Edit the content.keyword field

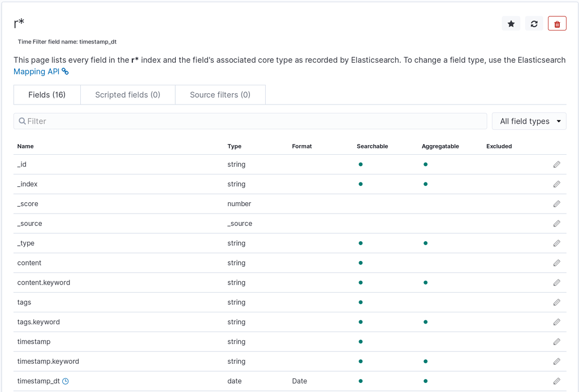click(x=556, y=282)
